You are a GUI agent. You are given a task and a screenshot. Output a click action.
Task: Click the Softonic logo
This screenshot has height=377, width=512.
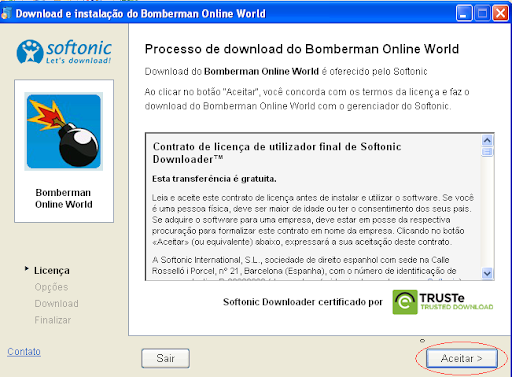coord(64,52)
